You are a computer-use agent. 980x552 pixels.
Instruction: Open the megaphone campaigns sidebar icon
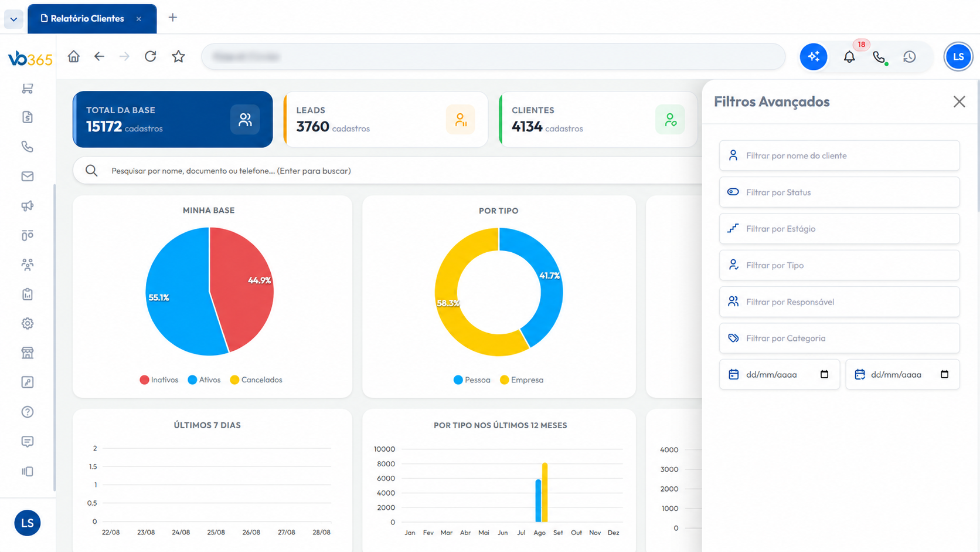(x=28, y=206)
